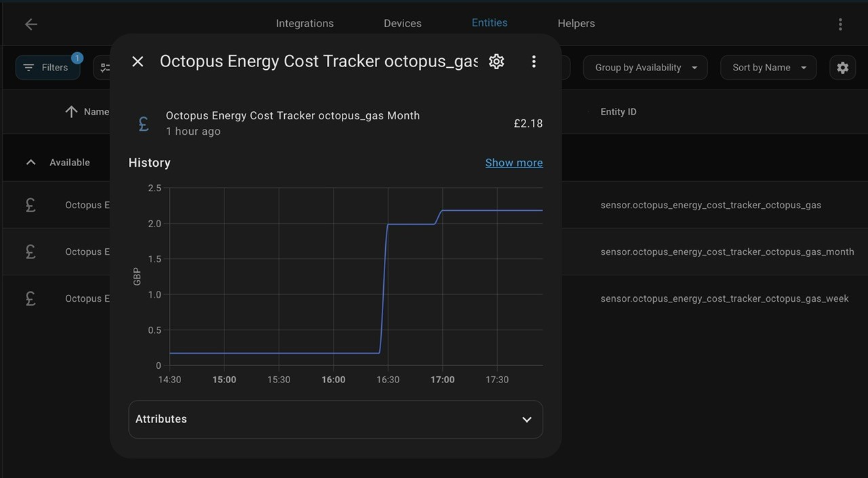
Task: Click pound icon of octopus_gas row
Action: click(31, 205)
